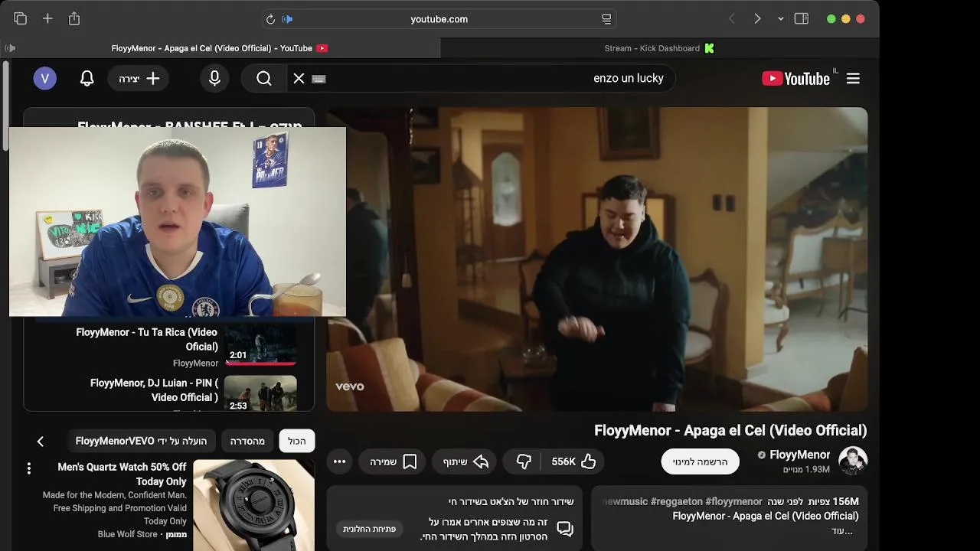Run search with magnifier icon
Screen dimensions: 980x551
point(264,78)
